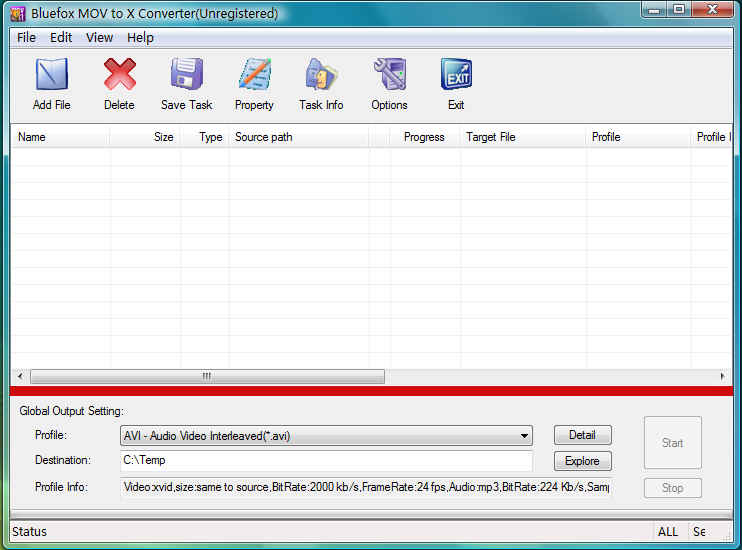Click the Source path column header
Image resolution: width=742 pixels, height=550 pixels.
(299, 137)
